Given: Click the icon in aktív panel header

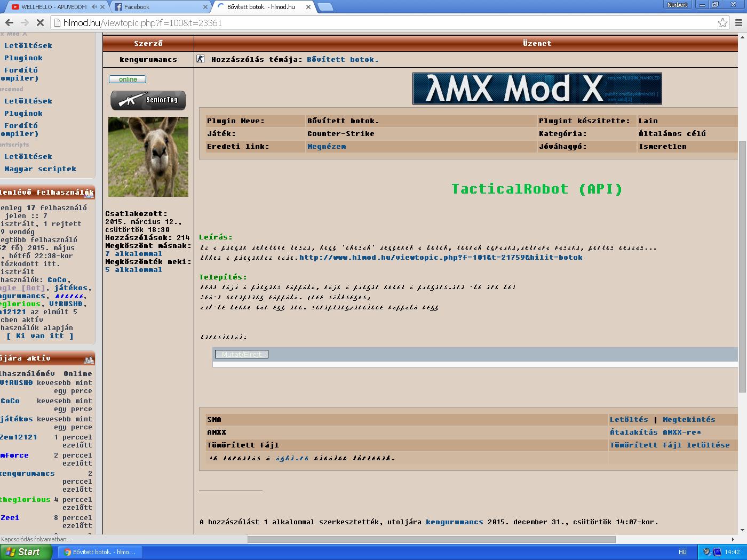Looking at the screenshot, I should (x=89, y=360).
